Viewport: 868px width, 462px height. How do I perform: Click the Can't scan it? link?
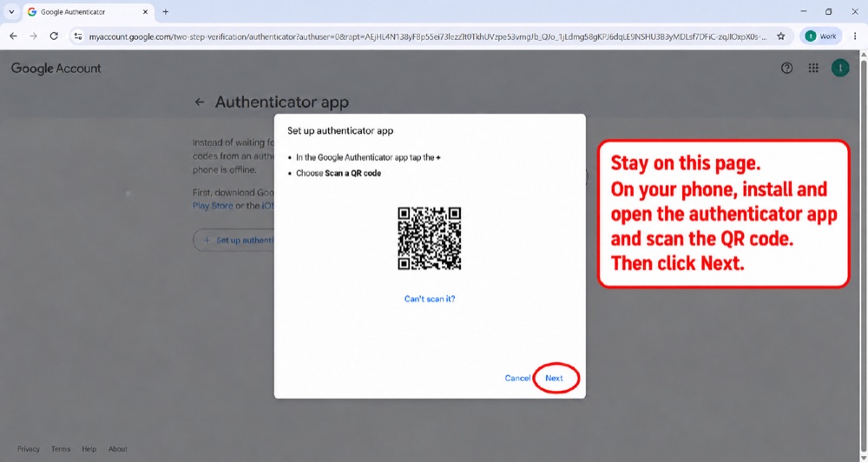(x=430, y=299)
